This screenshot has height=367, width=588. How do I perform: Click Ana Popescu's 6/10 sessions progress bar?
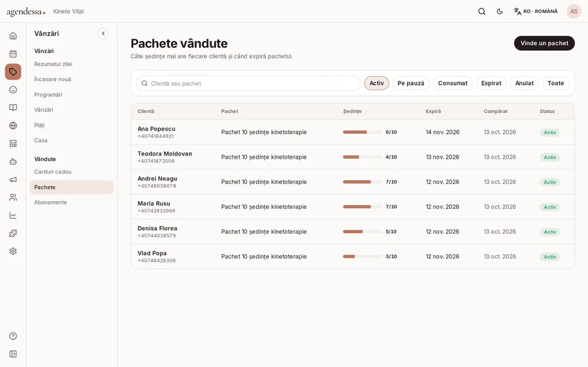point(362,132)
